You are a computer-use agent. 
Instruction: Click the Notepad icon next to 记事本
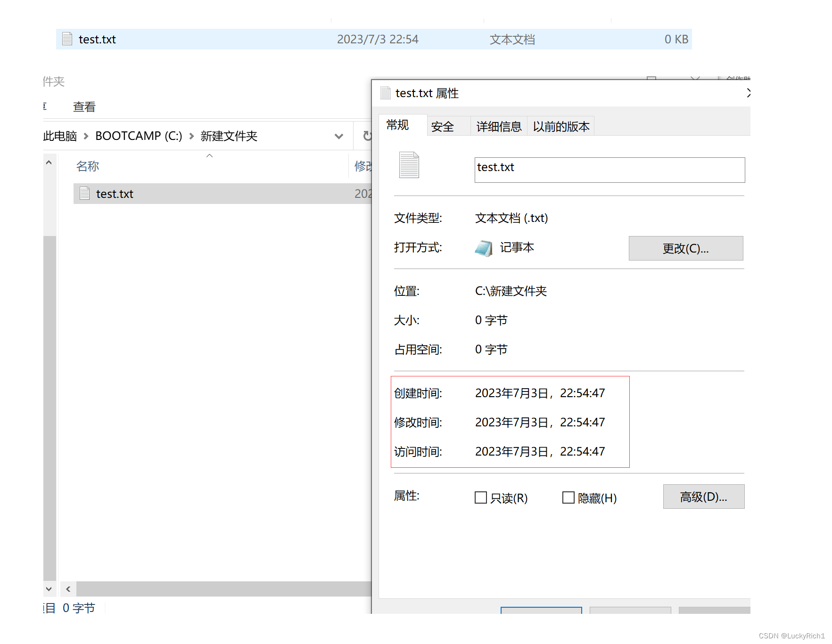484,248
